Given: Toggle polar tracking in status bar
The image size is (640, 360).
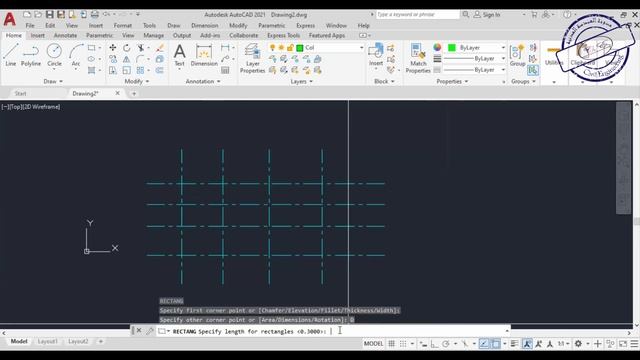Looking at the screenshot, I should [446, 344].
